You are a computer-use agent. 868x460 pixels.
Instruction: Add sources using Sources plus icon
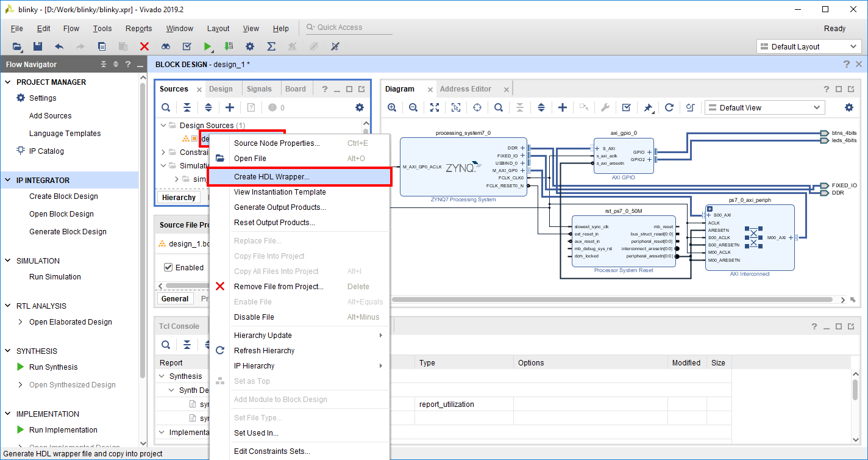coord(230,107)
